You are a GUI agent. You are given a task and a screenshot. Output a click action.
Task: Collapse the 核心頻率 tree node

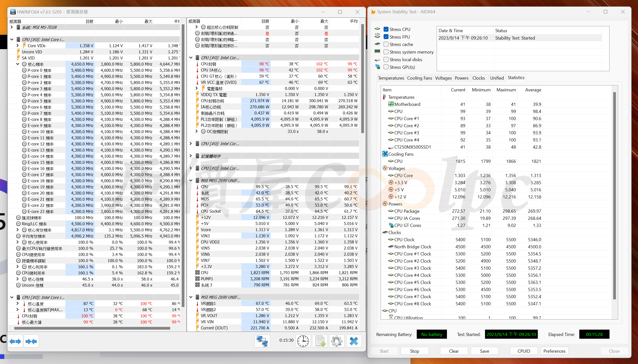point(17,64)
